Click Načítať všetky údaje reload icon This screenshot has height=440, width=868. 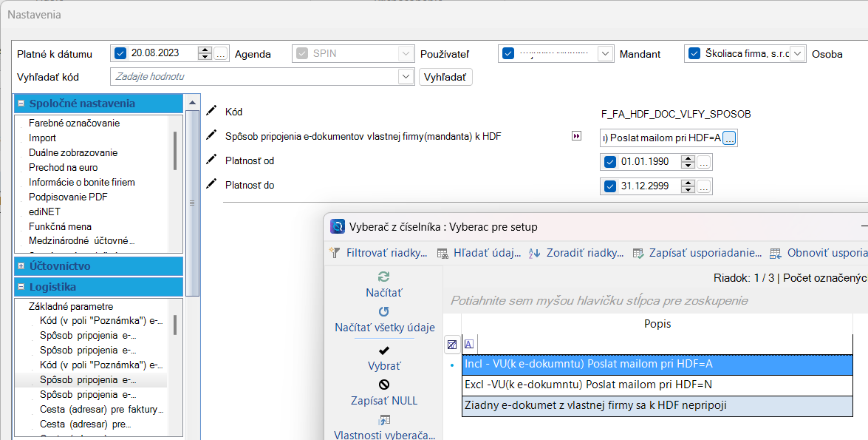pyautogui.click(x=383, y=311)
